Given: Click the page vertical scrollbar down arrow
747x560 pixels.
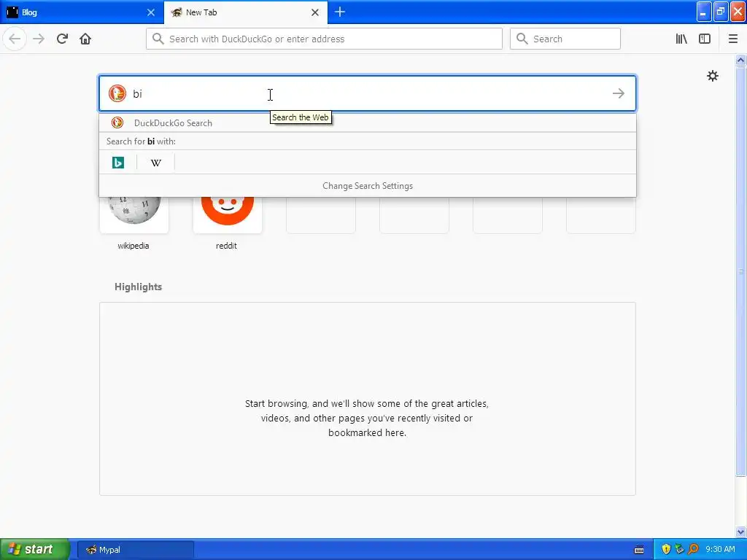Looking at the screenshot, I should pos(741,532).
